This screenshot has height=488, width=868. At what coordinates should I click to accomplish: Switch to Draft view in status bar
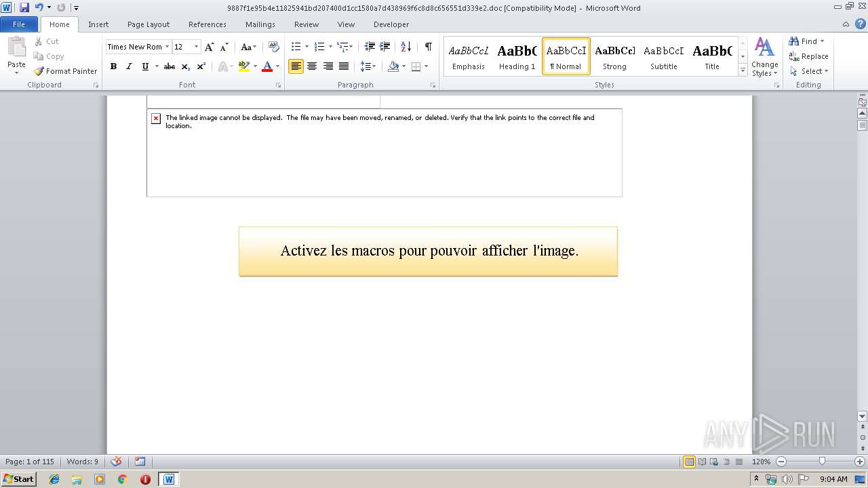point(738,462)
